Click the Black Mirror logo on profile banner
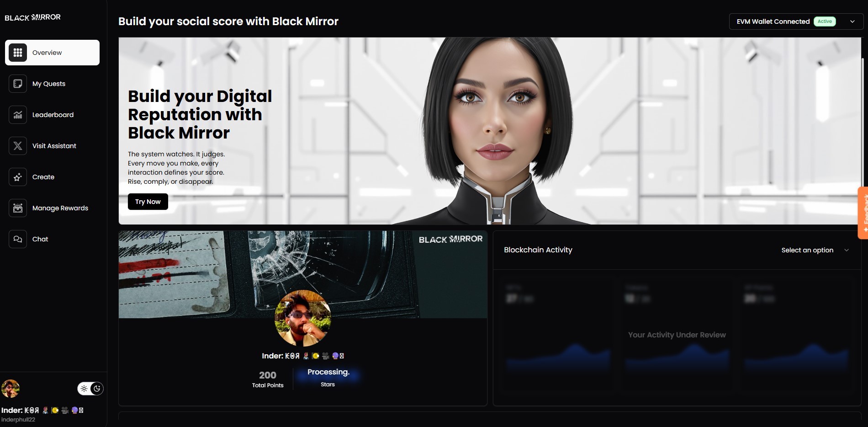The image size is (868, 427). (x=451, y=239)
